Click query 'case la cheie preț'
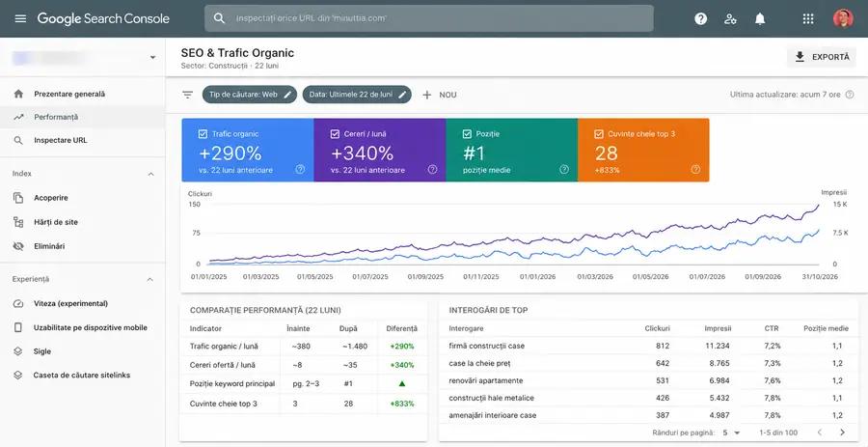 (x=479, y=363)
